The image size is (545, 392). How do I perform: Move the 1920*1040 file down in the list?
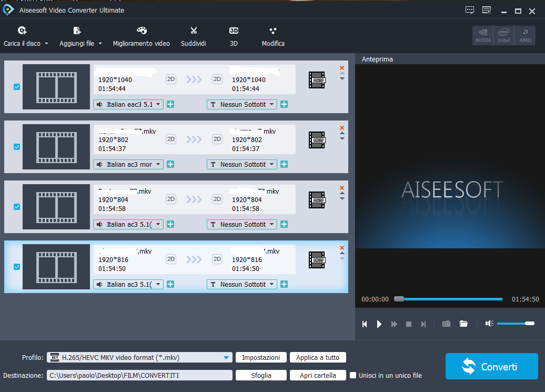coord(342,79)
